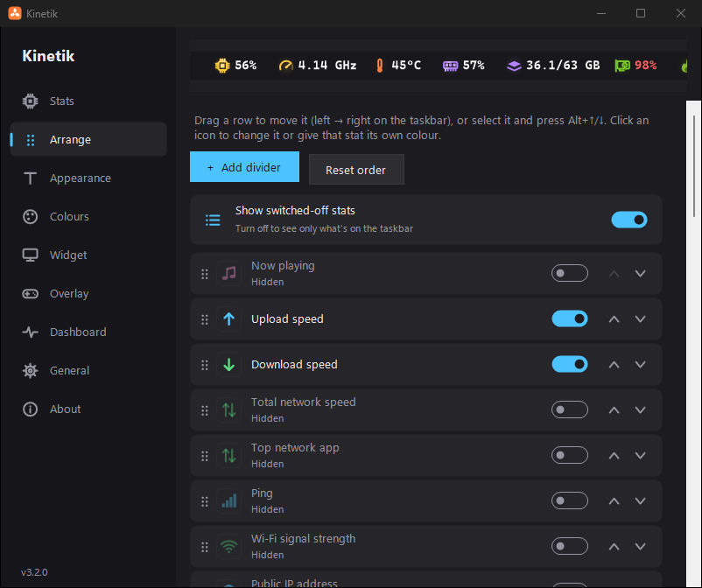702x588 pixels.
Task: Click the Upload speed arrow icon
Action: [228, 318]
